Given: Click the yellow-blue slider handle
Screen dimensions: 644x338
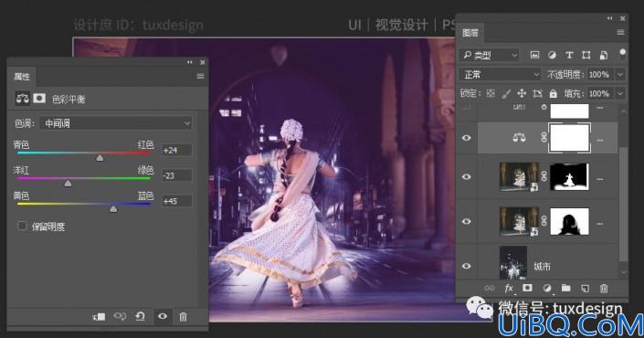Looking at the screenshot, I should click(x=113, y=208).
